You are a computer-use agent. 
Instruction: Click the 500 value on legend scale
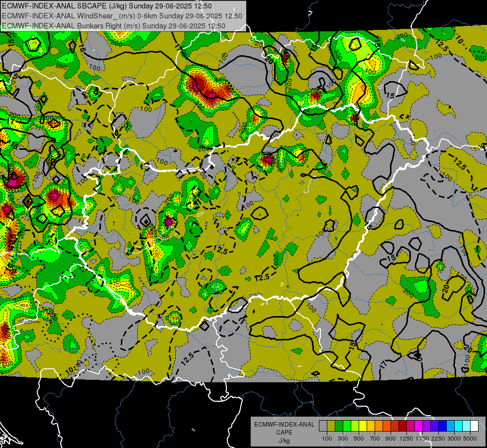click(359, 439)
